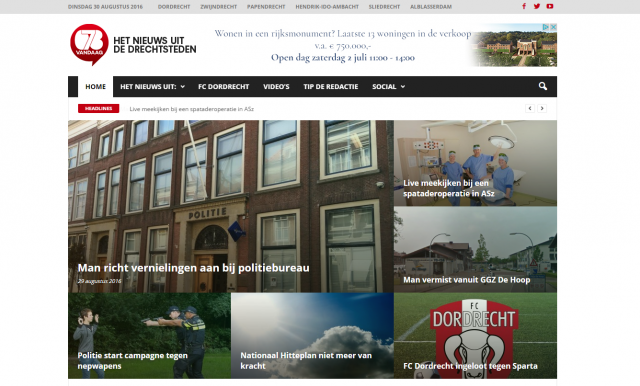Image resolution: width=640 pixels, height=386 pixels.
Task: Show previous headline in ticker
Action: point(530,109)
